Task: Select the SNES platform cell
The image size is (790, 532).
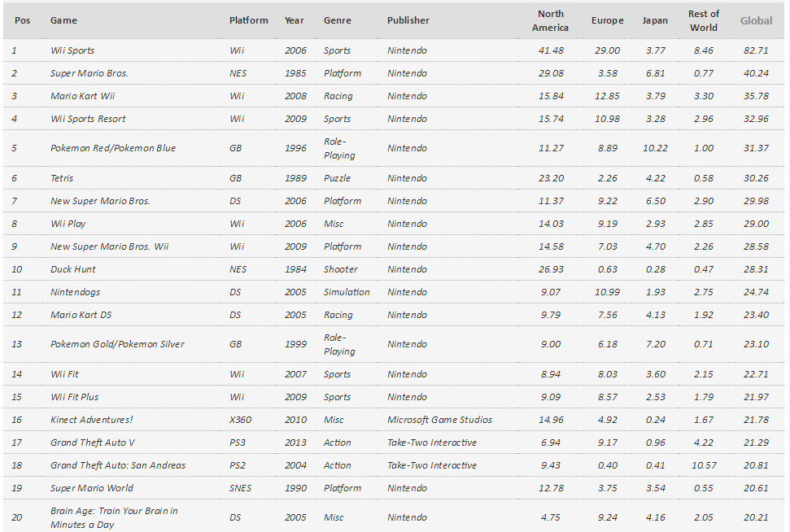Action: [x=240, y=488]
